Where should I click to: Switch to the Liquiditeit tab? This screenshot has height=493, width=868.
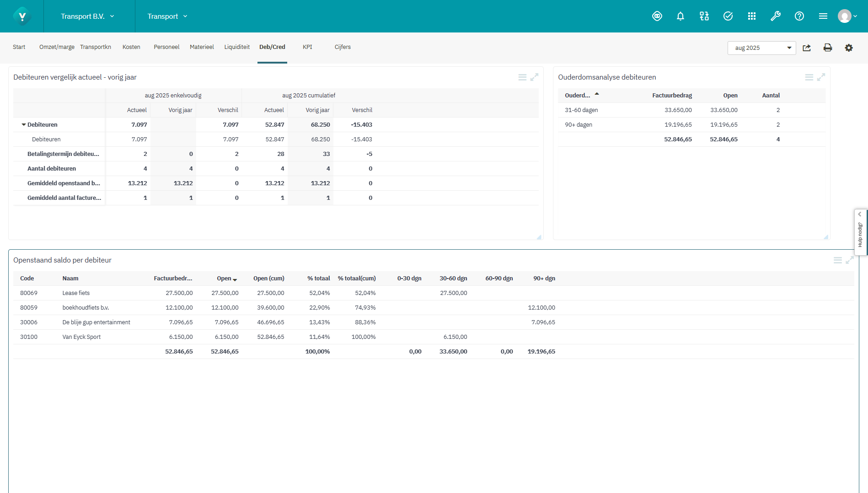(x=236, y=47)
